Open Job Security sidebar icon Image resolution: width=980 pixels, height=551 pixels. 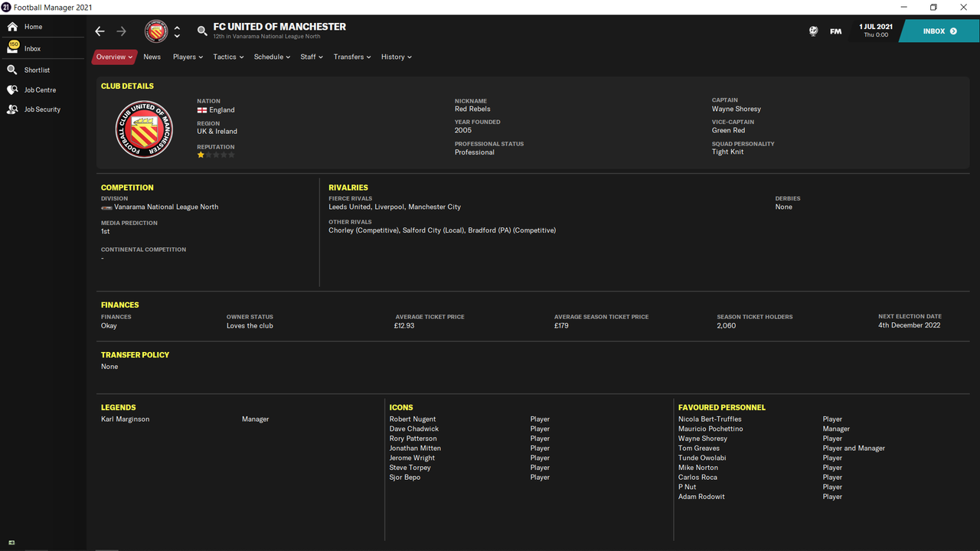point(12,109)
